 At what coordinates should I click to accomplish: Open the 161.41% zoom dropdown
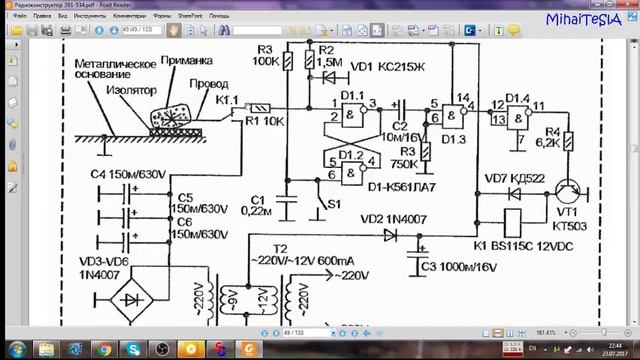(566, 333)
